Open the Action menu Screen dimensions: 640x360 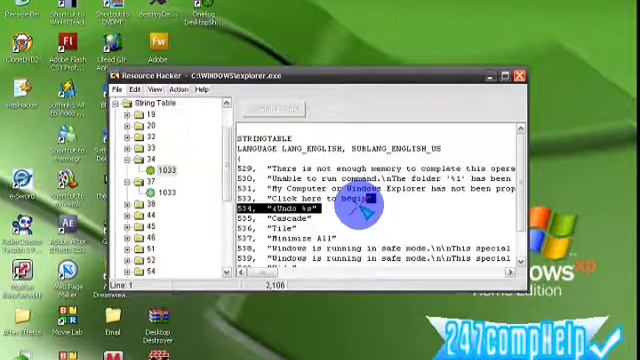(179, 89)
